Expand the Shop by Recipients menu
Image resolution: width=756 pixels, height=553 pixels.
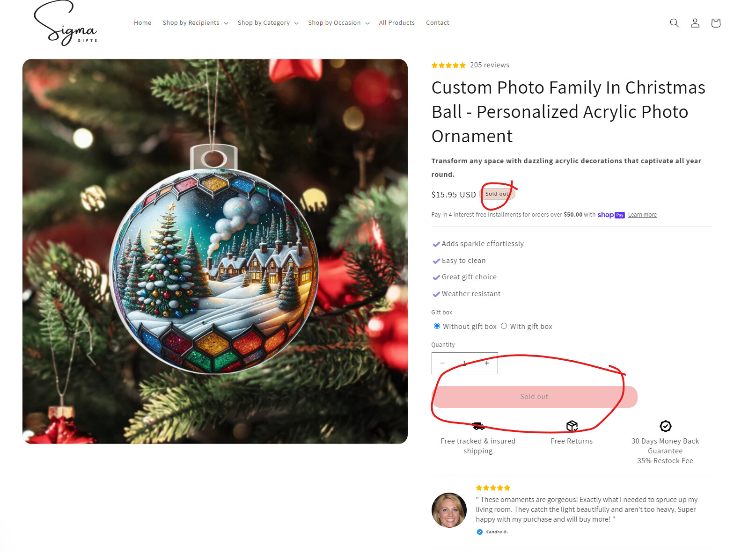(195, 23)
